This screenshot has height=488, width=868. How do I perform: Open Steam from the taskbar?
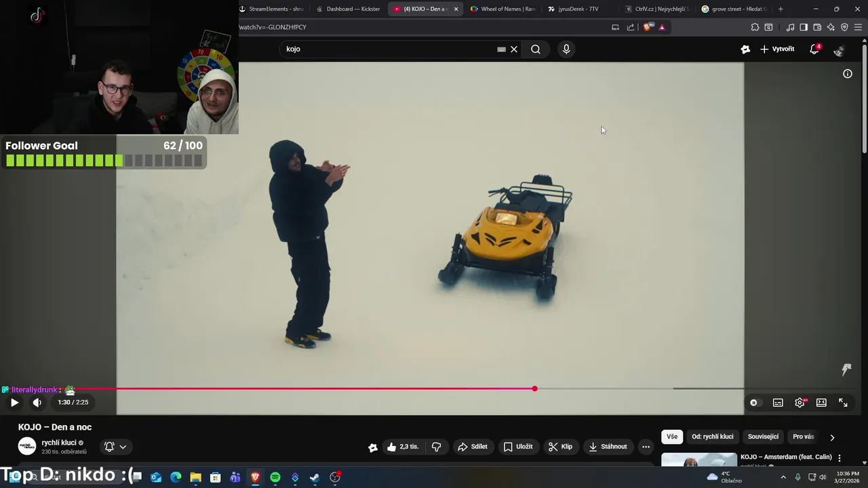(315, 477)
